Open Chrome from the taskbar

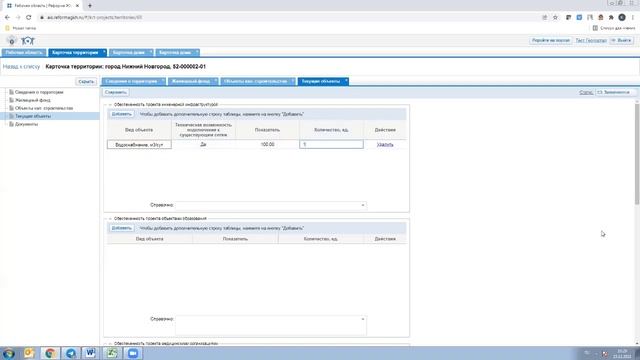(50, 353)
